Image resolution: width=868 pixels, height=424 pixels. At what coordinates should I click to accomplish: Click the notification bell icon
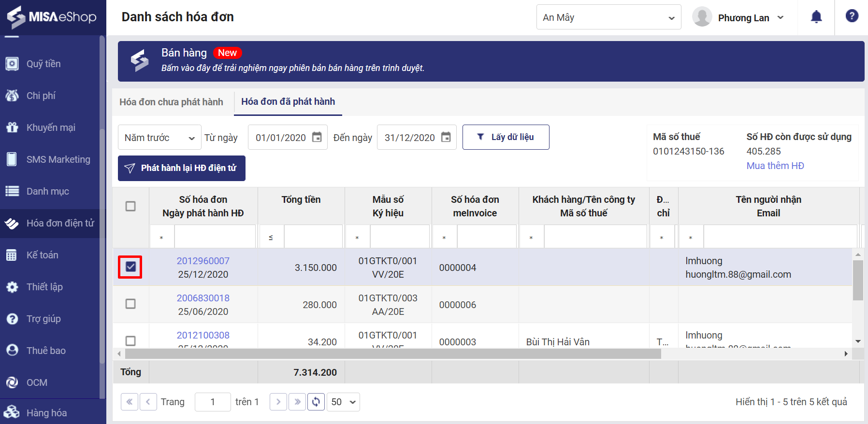816,17
